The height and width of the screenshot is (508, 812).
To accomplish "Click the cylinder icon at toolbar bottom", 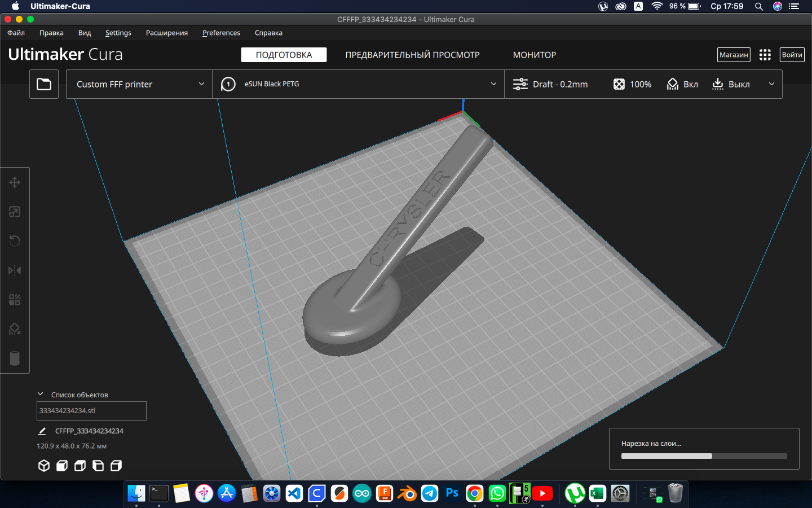I will [x=15, y=358].
